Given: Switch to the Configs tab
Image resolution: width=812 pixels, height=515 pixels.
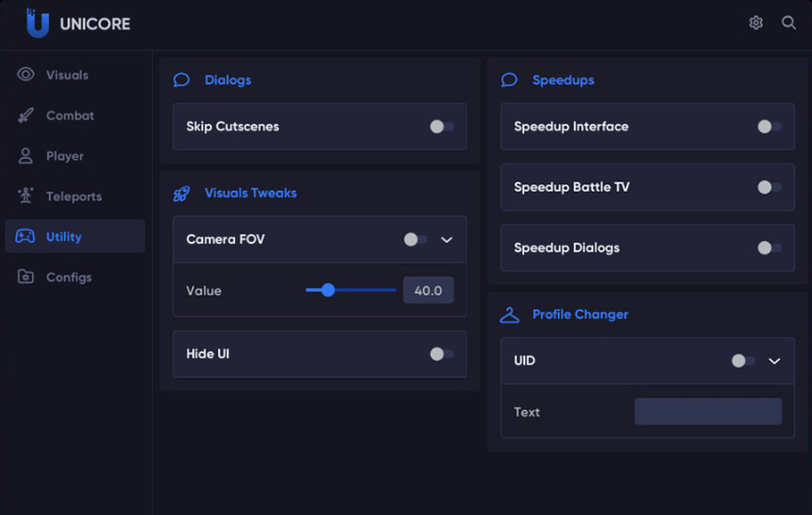Looking at the screenshot, I should [x=76, y=277].
